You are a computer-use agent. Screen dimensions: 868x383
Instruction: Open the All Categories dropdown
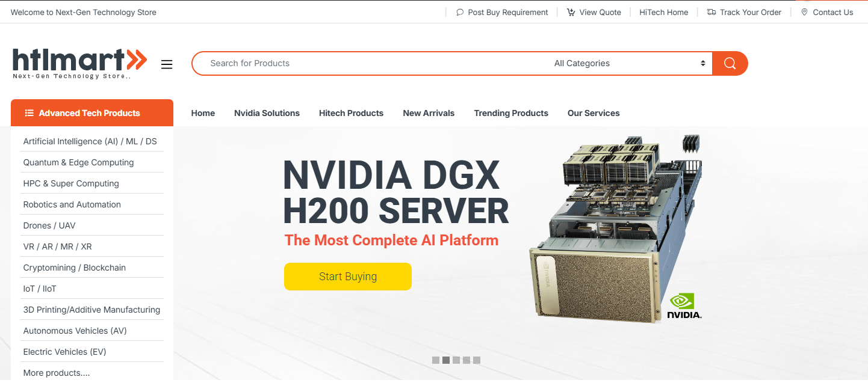628,64
